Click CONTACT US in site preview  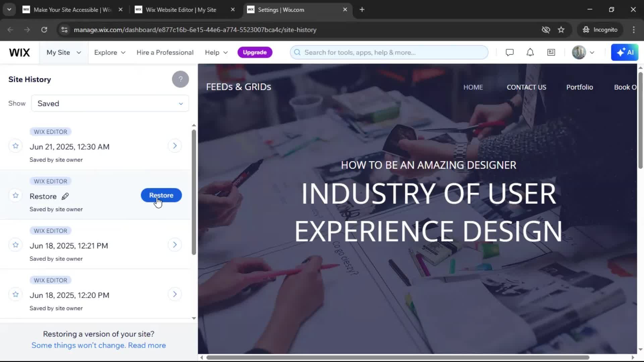point(526,87)
